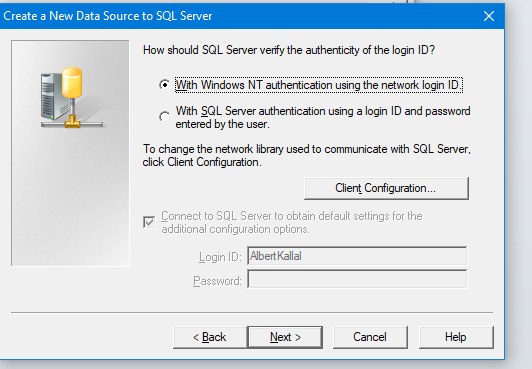Open Help for this wizard
Viewport: 532px width, 369px height.
coord(456,337)
